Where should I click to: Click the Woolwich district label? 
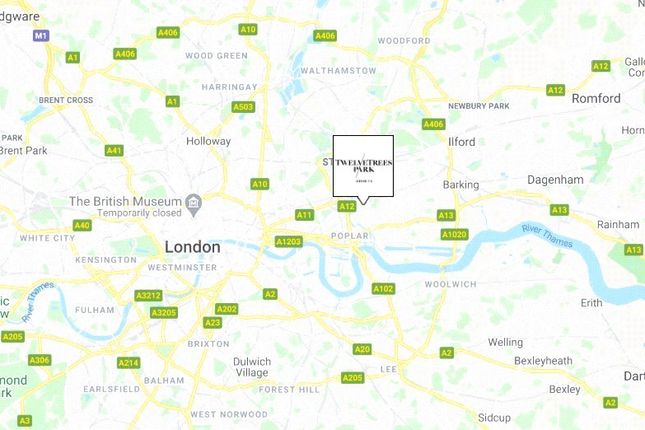pos(450,284)
